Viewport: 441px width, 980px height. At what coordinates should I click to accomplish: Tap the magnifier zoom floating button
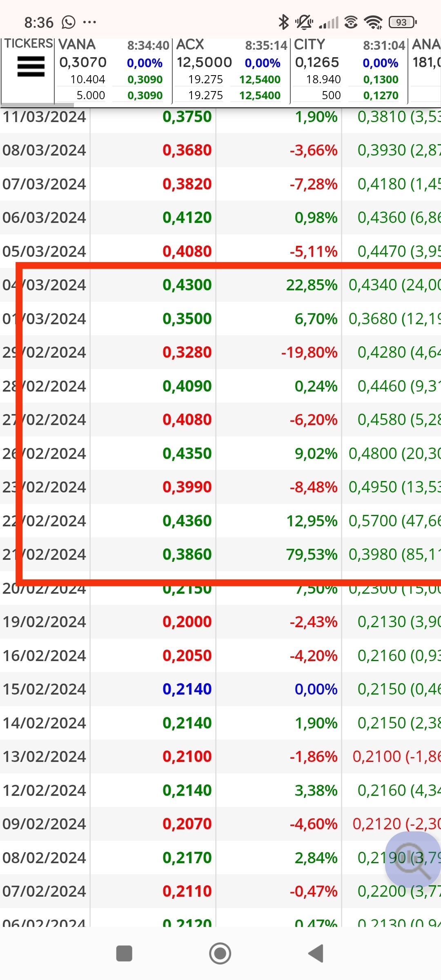click(412, 860)
